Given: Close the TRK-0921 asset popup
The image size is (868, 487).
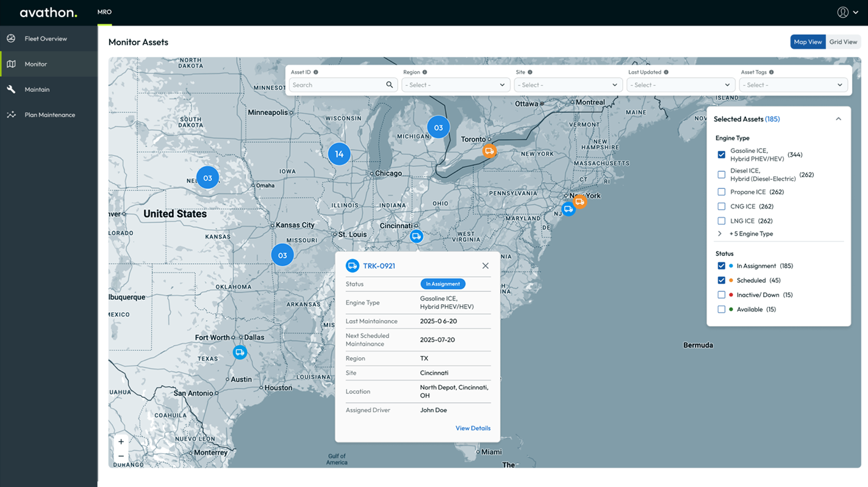Looking at the screenshot, I should 486,266.
